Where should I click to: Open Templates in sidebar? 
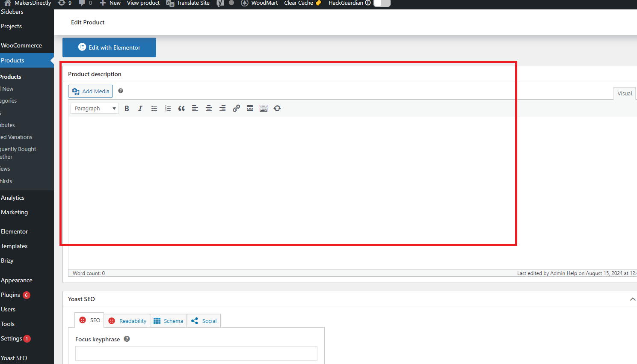click(x=14, y=246)
